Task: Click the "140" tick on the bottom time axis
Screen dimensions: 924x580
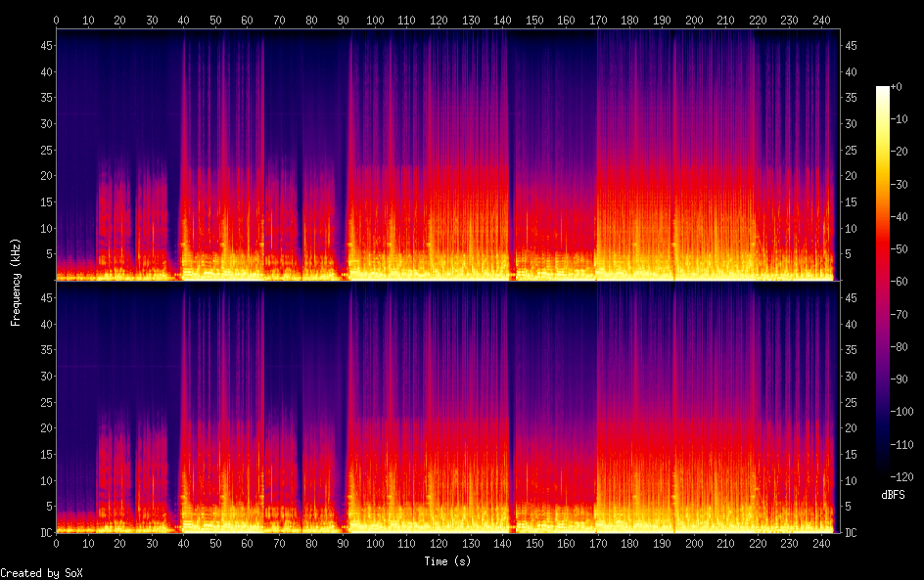Action: 503,544
